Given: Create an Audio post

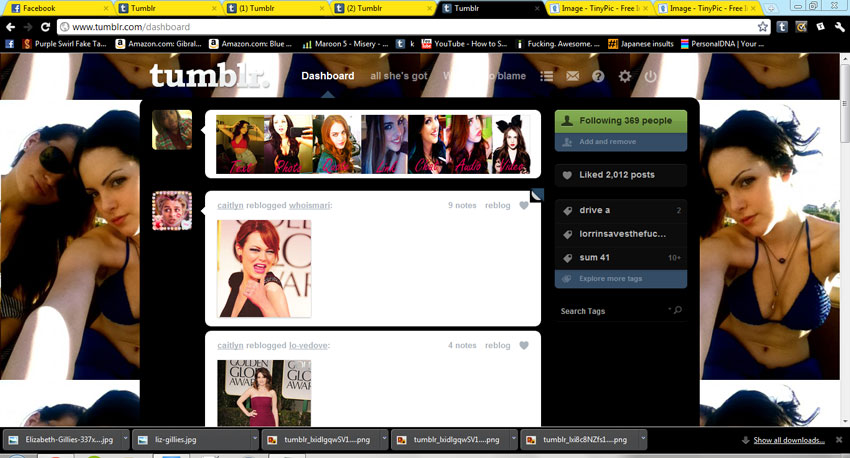Looking at the screenshot, I should (x=469, y=144).
